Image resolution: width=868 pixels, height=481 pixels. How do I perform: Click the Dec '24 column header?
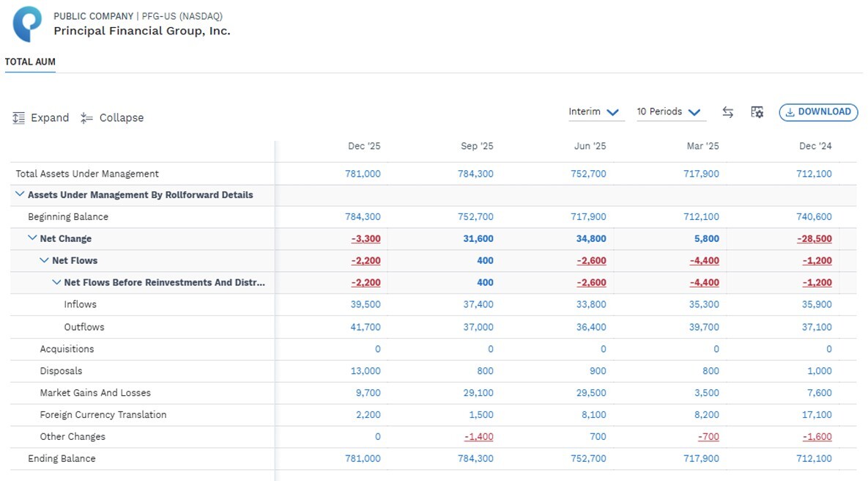[815, 147]
